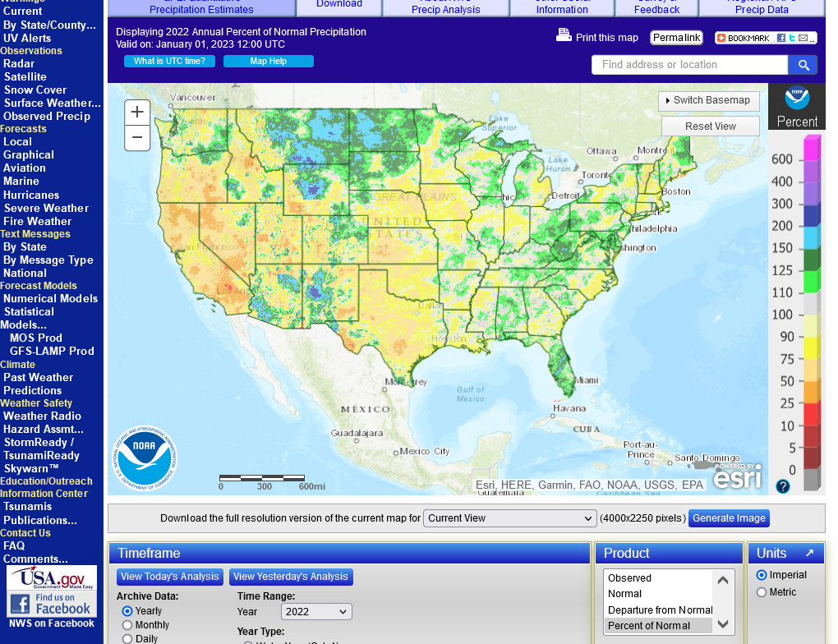Click the magnifier search button
This screenshot has height=644, width=838.
tap(803, 65)
